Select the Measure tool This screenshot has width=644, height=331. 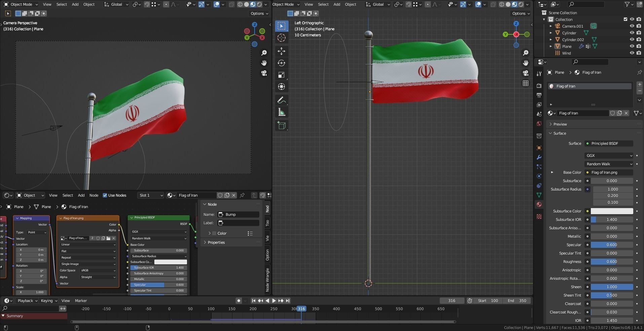(281, 112)
